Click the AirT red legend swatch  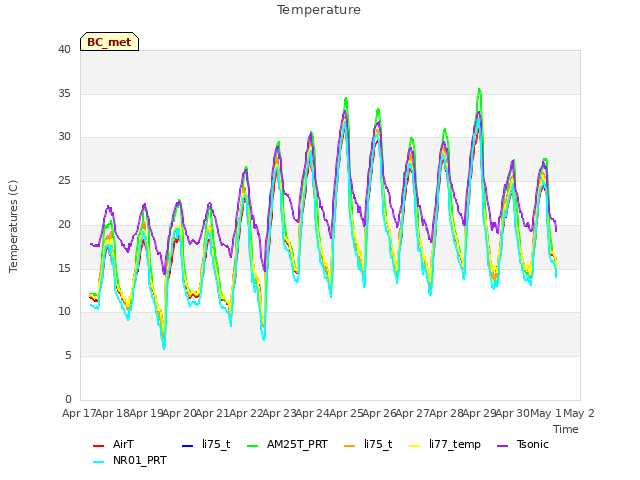click(98, 446)
